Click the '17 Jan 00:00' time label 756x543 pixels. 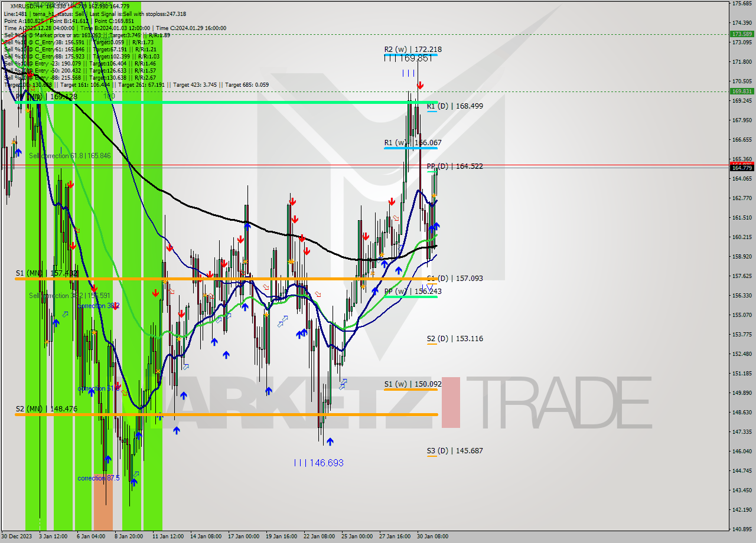click(x=243, y=537)
